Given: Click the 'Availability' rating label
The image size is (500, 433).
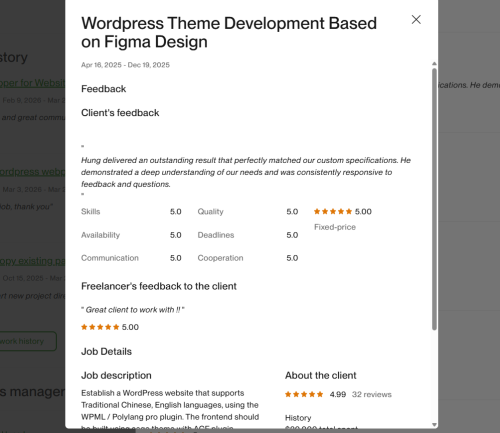Looking at the screenshot, I should click(x=100, y=235).
